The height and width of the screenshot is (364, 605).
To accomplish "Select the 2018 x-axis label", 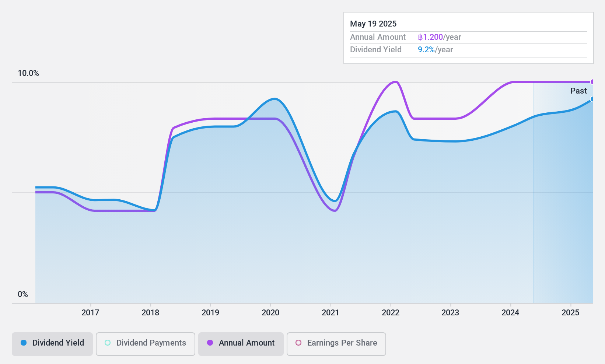I will click(150, 313).
